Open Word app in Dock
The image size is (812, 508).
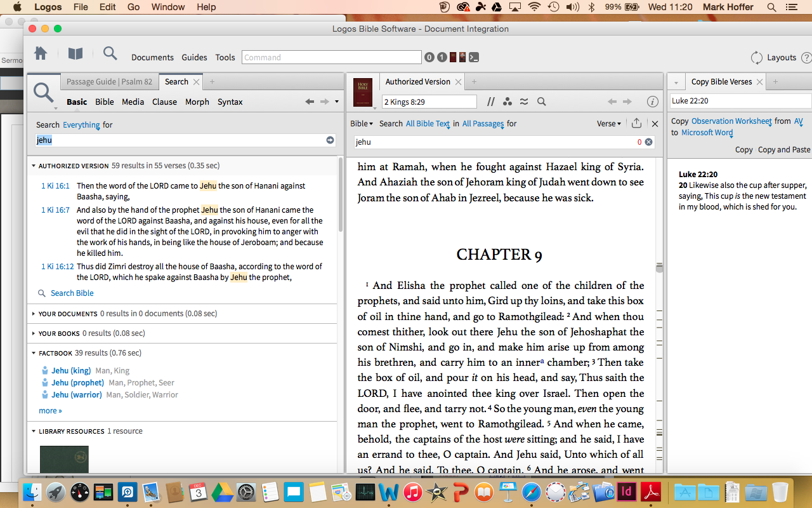[388, 491]
